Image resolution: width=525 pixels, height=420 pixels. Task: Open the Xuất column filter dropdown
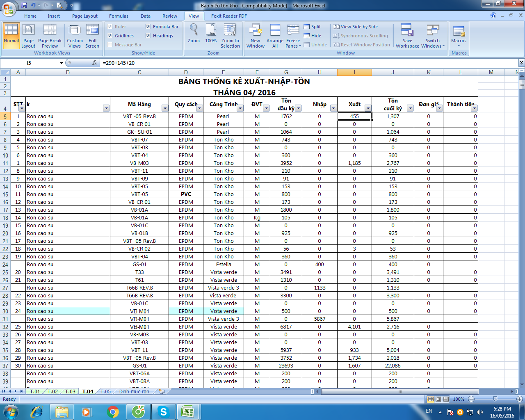(368, 108)
